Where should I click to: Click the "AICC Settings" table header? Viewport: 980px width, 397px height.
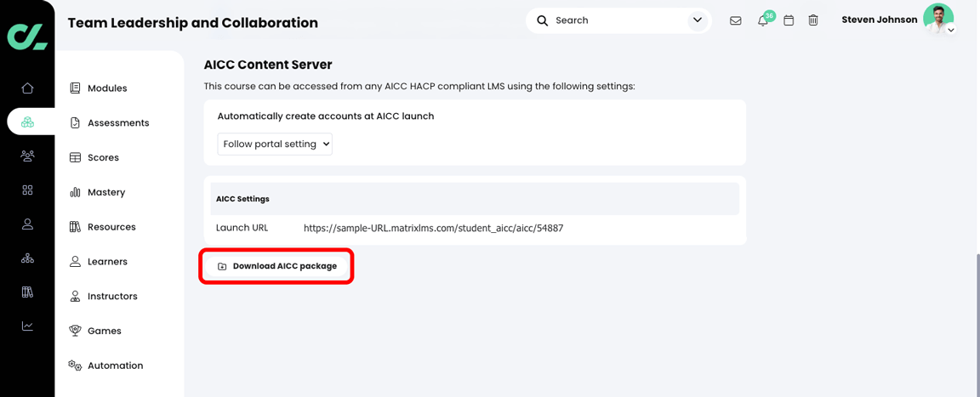[475, 199]
